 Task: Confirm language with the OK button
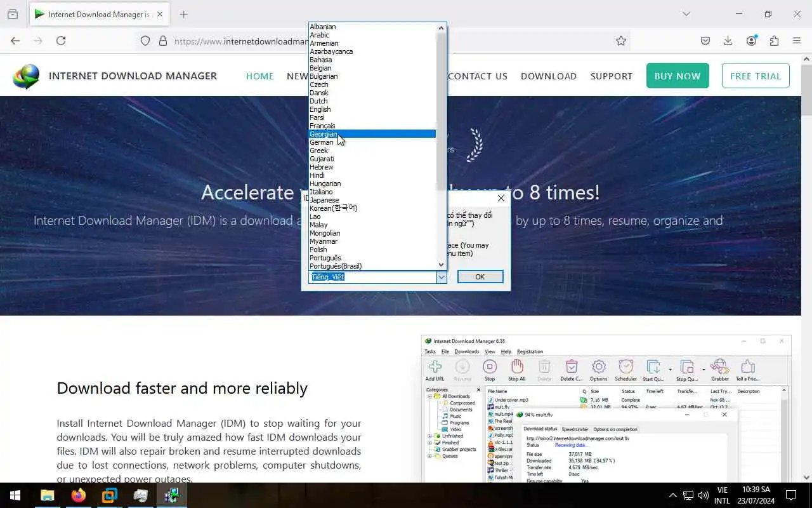click(x=480, y=277)
